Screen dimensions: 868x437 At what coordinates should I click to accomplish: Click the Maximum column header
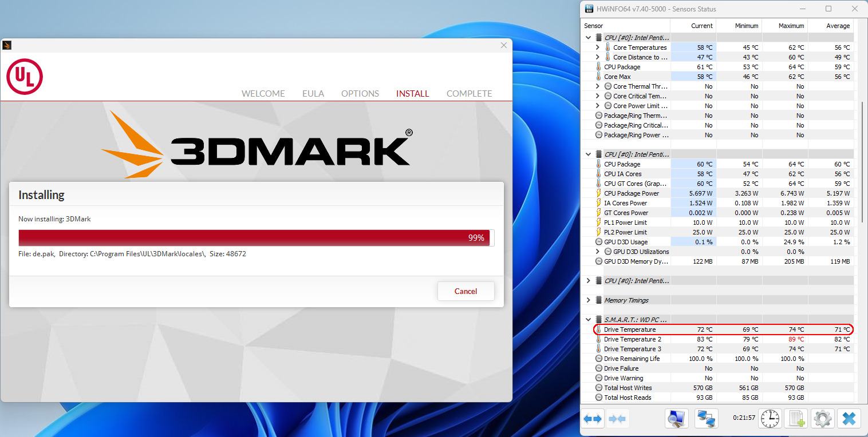(x=784, y=26)
